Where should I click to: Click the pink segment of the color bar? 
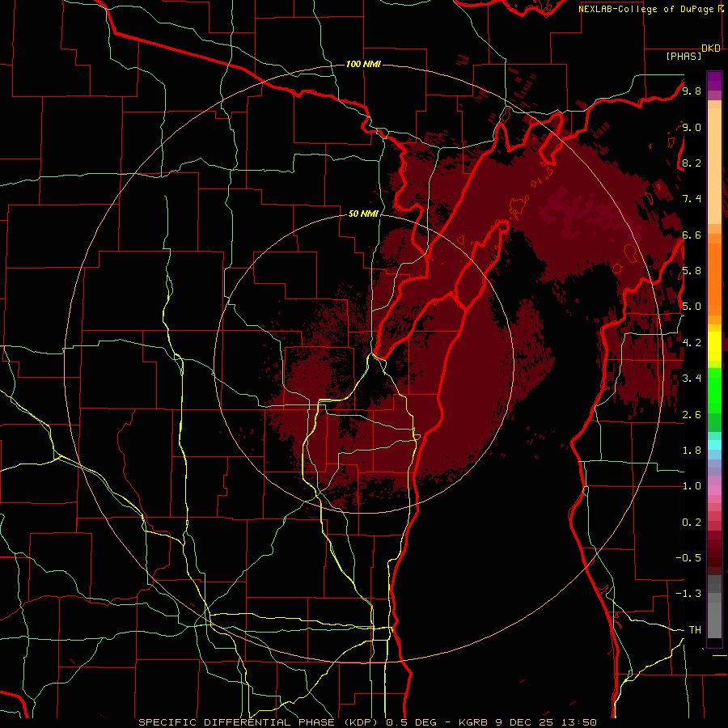tap(714, 490)
